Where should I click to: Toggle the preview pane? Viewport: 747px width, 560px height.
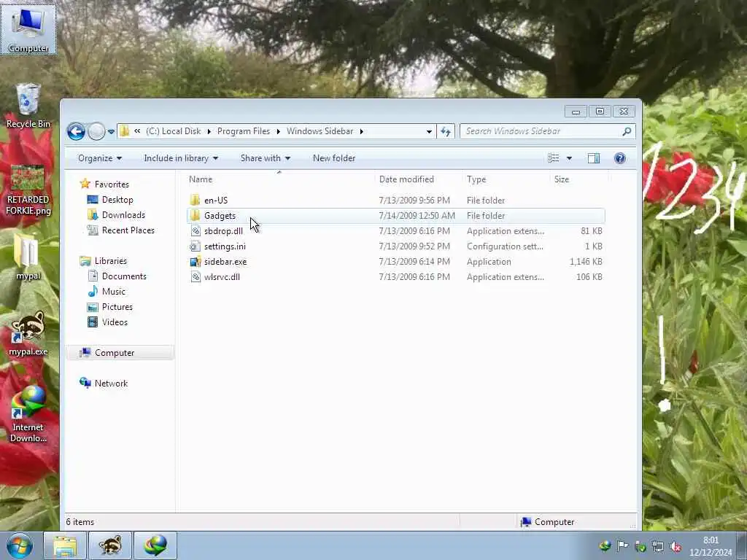coord(594,158)
